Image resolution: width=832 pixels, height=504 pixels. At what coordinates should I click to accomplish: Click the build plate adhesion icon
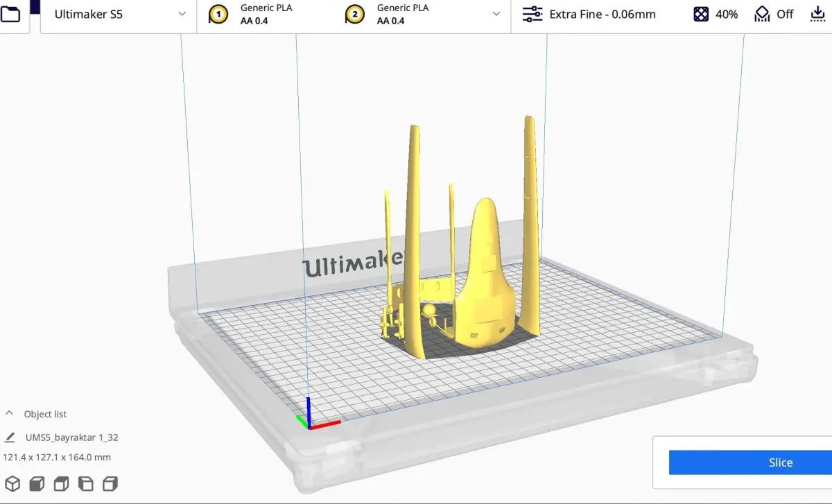[818, 14]
